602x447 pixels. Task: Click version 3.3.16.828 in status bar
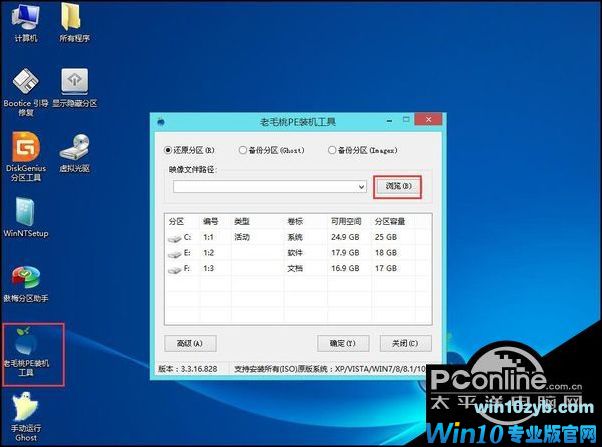pyautogui.click(x=188, y=369)
